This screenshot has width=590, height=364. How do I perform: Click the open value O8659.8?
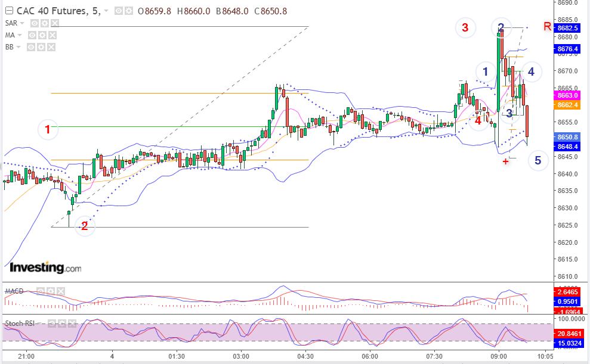click(155, 11)
